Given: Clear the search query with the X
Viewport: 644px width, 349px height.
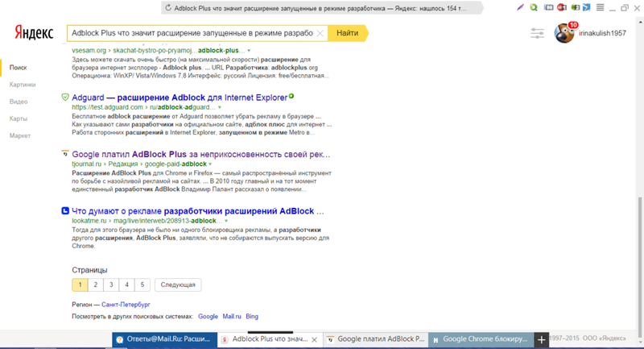Looking at the screenshot, I should point(320,33).
